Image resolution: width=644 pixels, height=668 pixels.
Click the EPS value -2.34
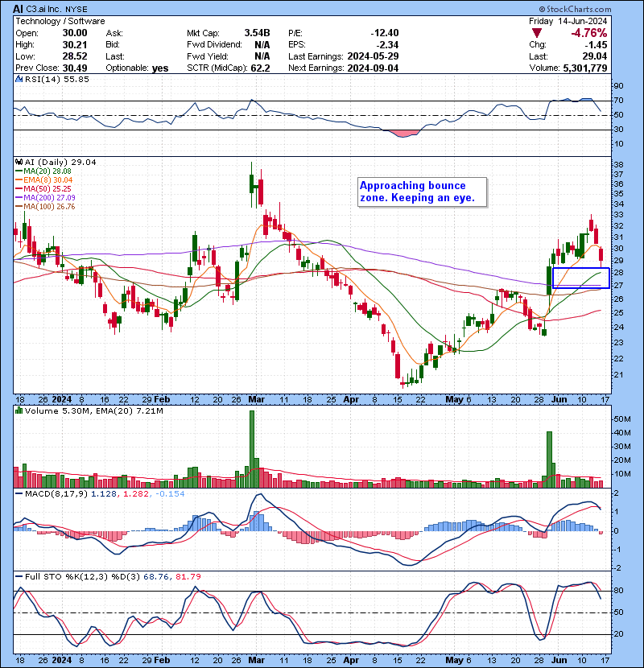pyautogui.click(x=387, y=45)
